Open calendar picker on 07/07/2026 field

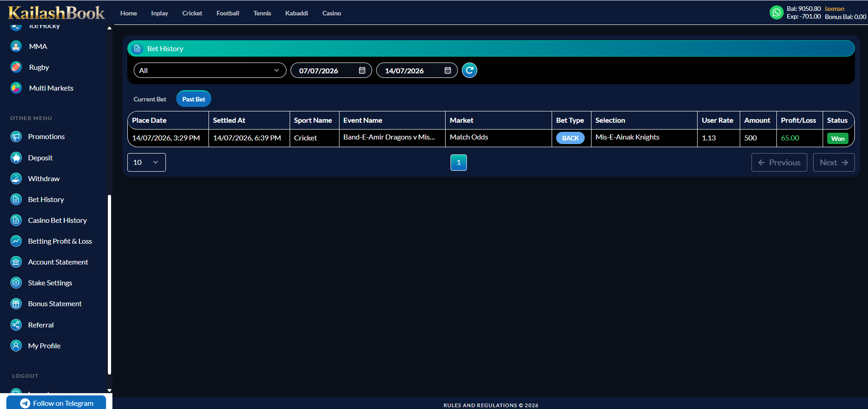pos(362,70)
